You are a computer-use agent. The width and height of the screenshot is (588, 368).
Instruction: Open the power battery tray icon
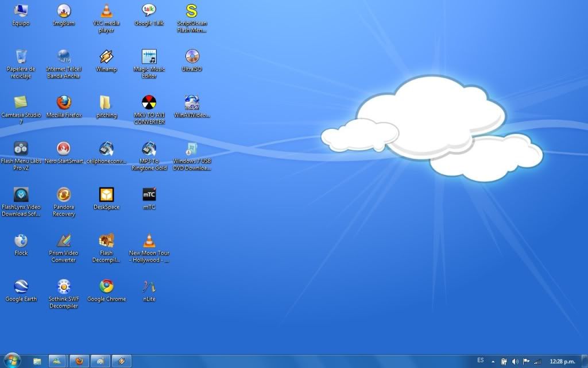504,362
